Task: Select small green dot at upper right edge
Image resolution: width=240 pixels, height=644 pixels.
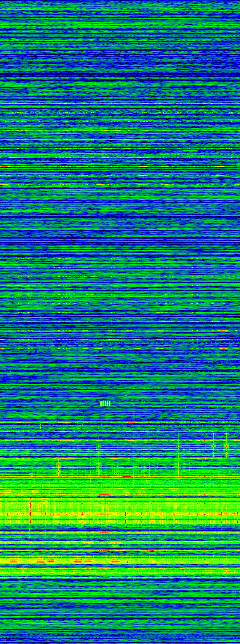Action: tap(238, 164)
